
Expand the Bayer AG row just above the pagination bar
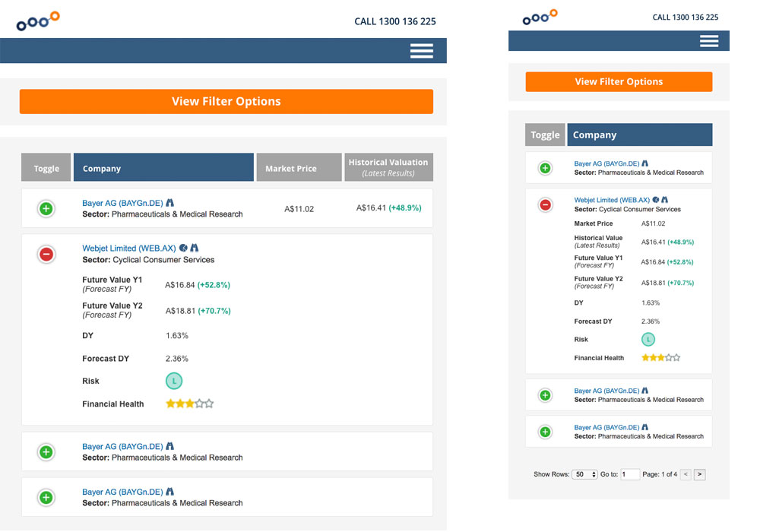(545, 432)
